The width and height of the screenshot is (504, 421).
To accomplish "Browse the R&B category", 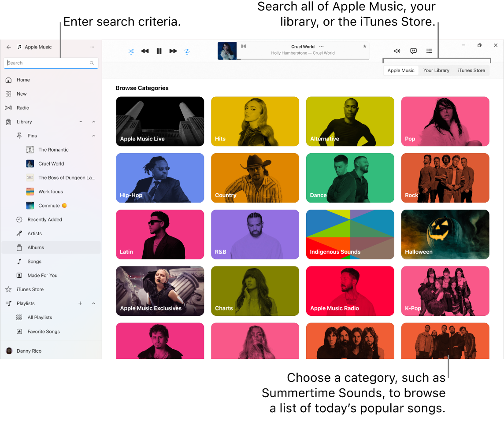I will 255,235.
